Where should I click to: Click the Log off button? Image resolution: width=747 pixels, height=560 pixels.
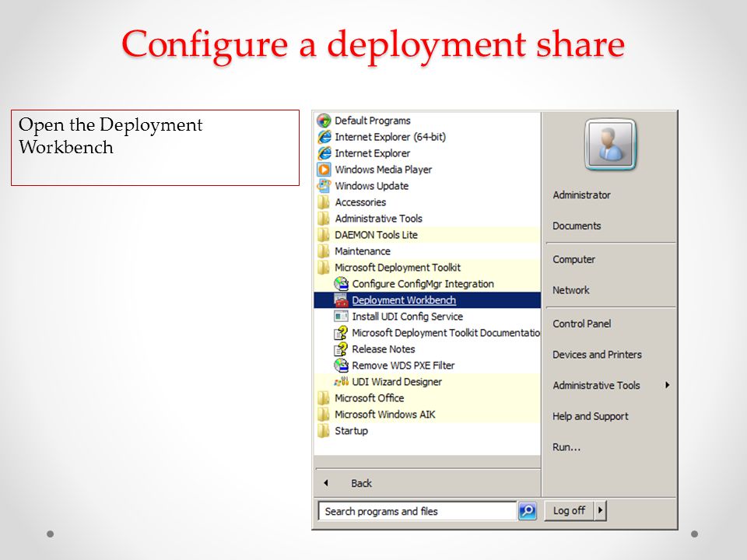[569, 510]
